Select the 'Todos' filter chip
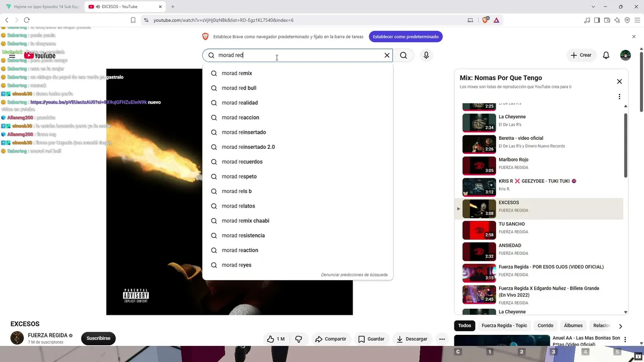The height and width of the screenshot is (362, 644). click(x=464, y=326)
